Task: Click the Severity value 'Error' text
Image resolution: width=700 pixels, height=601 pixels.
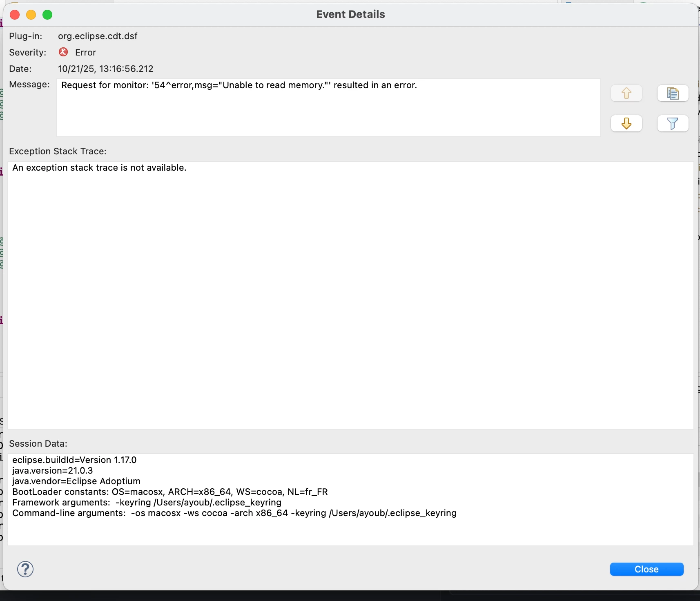Action: [x=85, y=52]
